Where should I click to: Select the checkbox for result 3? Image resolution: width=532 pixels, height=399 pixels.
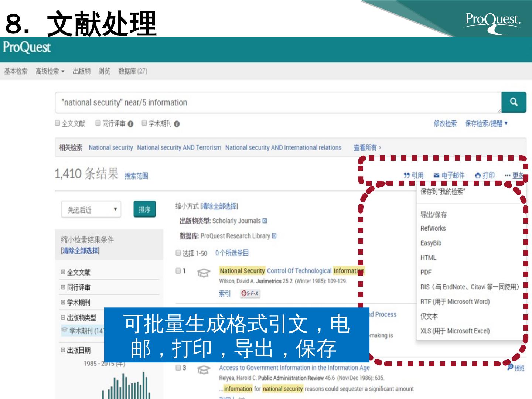point(178,368)
